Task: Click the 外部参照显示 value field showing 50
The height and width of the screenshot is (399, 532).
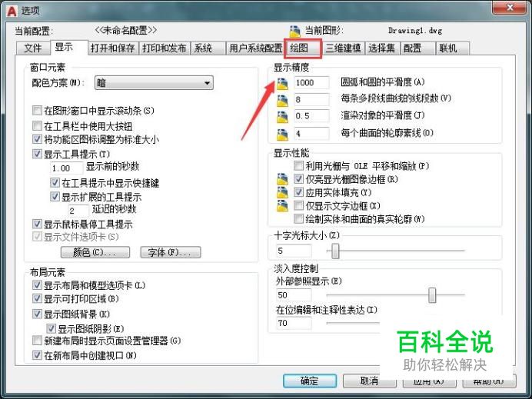Action: click(x=294, y=295)
